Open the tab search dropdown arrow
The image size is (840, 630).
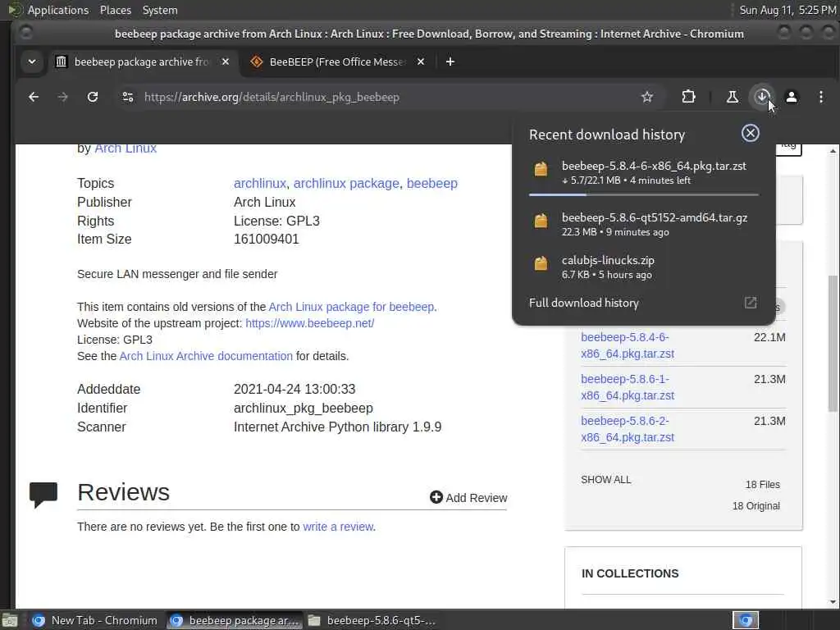(32, 62)
